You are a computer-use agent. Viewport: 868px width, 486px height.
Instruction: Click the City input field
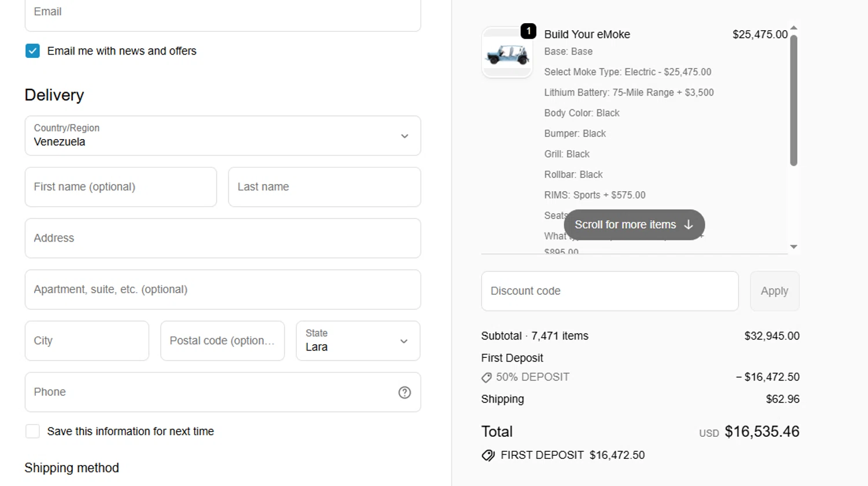(87, 341)
